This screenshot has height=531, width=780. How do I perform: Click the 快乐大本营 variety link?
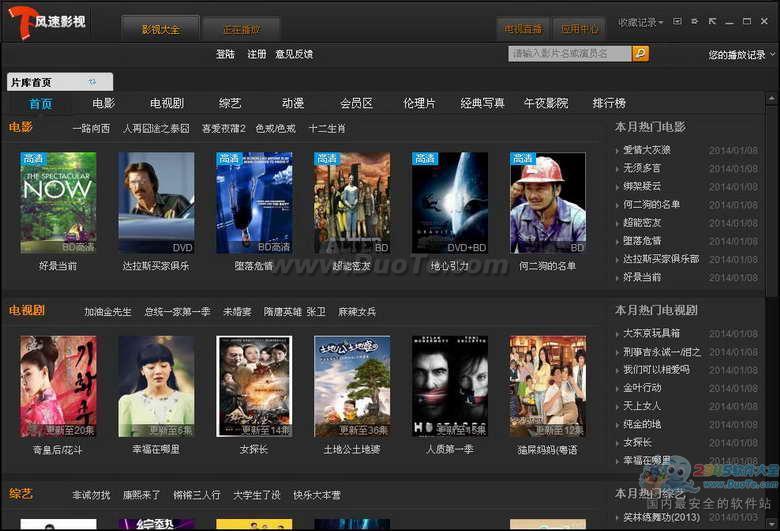pyautogui.click(x=317, y=495)
